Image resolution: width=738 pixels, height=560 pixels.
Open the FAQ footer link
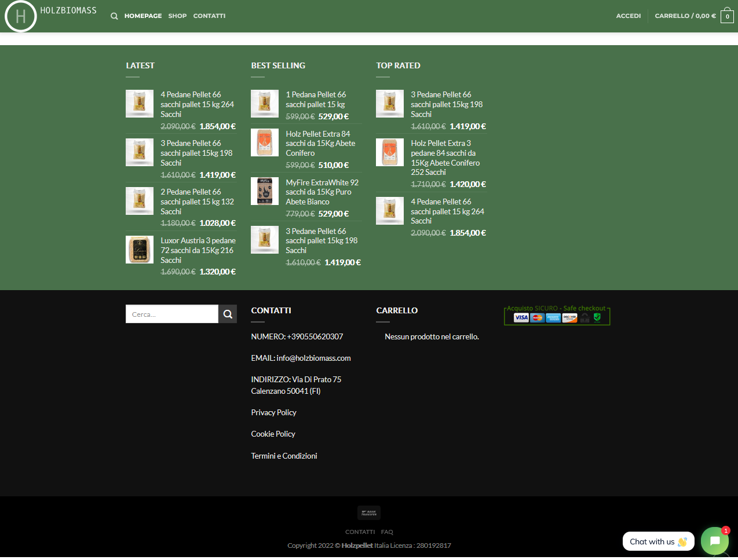click(387, 532)
